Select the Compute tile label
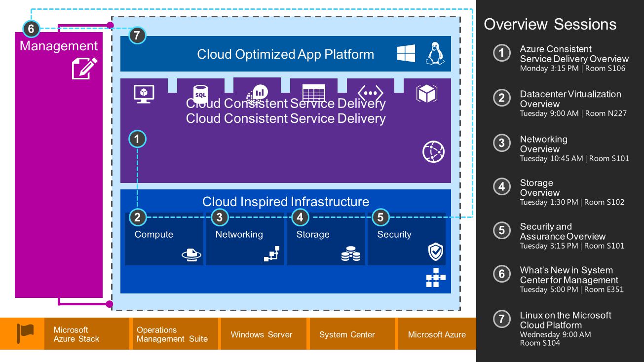Image resolution: width=644 pixels, height=362 pixels. [x=154, y=234]
